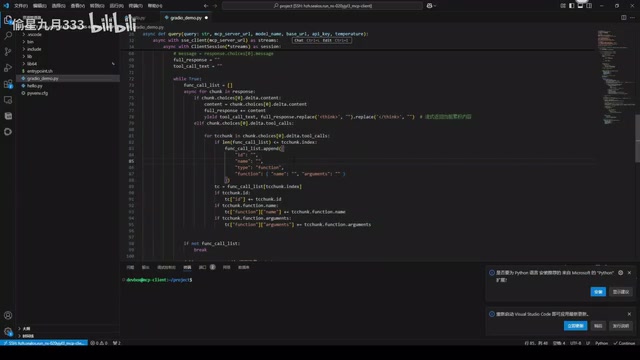
Task: Open entrypoint.sh in the explorer
Action: click(x=40, y=71)
